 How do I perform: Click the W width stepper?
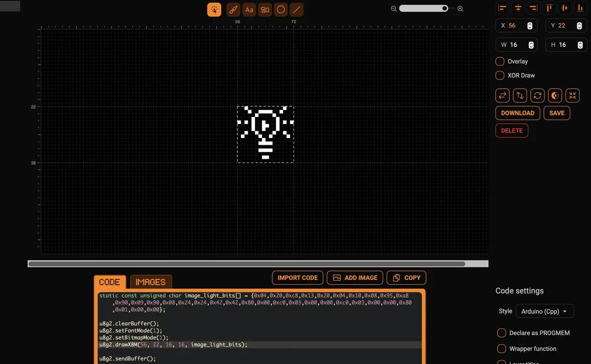coord(531,45)
